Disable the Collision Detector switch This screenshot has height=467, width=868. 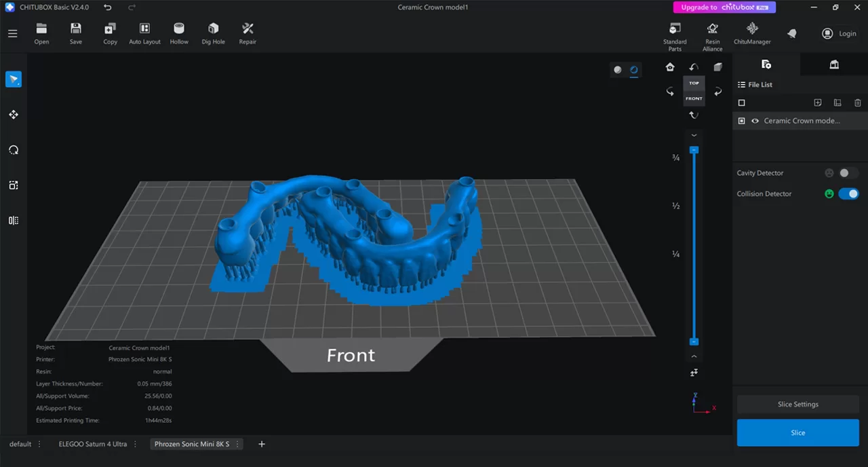(848, 193)
